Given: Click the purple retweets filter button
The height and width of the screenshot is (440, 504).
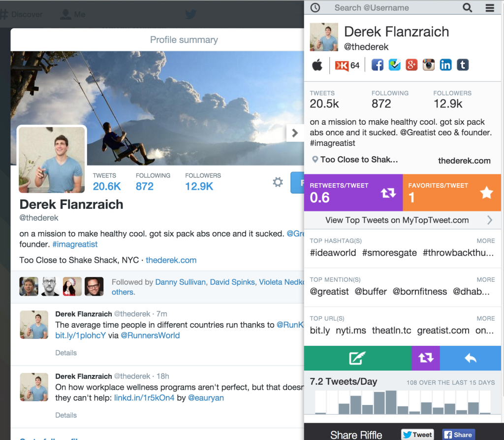Looking at the screenshot, I should (426, 358).
